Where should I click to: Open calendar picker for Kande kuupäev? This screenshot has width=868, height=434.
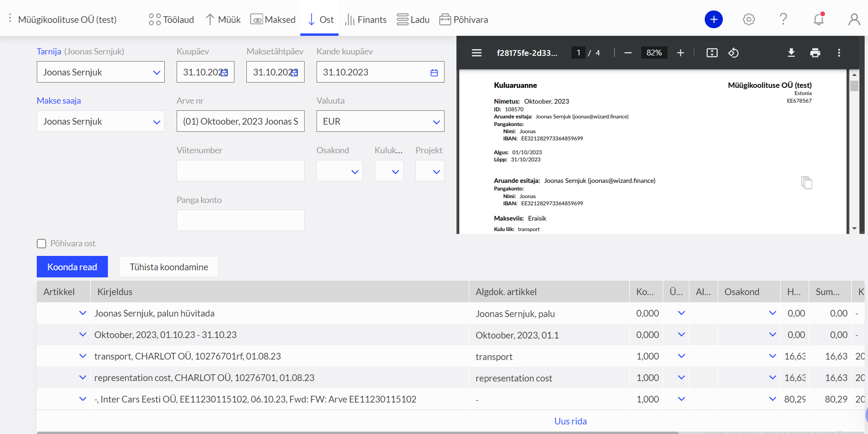[x=434, y=73]
